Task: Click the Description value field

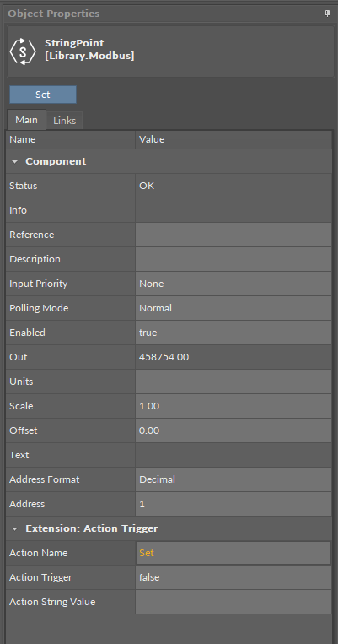Action: pyautogui.click(x=233, y=259)
